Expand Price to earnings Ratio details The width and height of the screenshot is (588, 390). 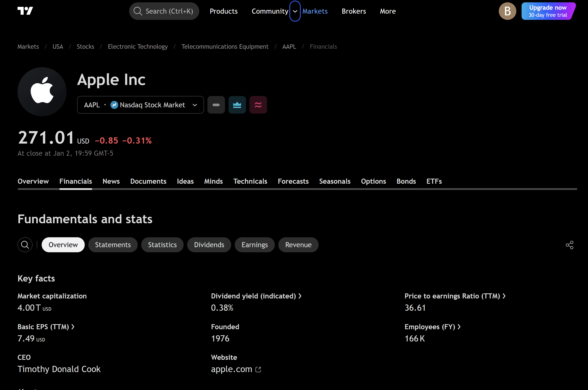455,296
